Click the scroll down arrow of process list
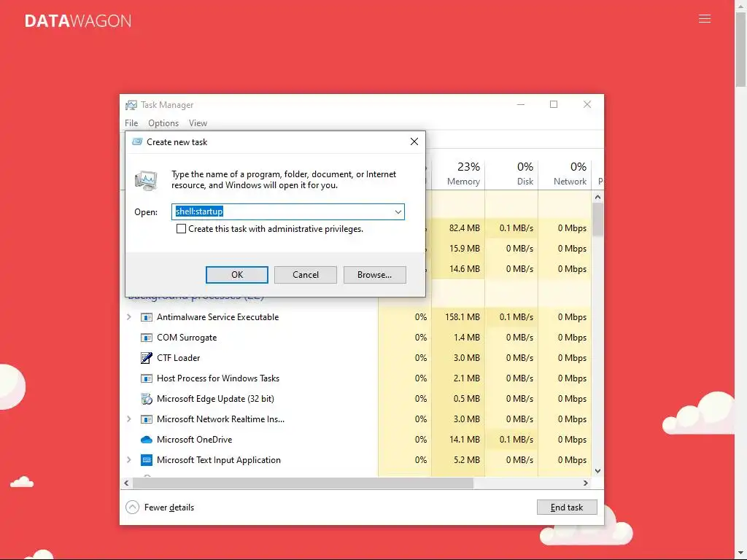This screenshot has width=747, height=560. pyautogui.click(x=598, y=471)
